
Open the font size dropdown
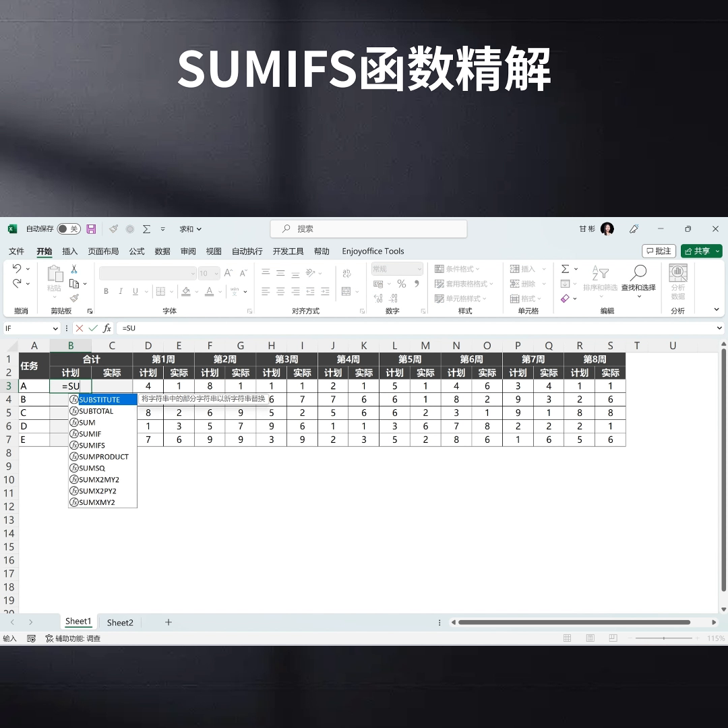tap(216, 274)
